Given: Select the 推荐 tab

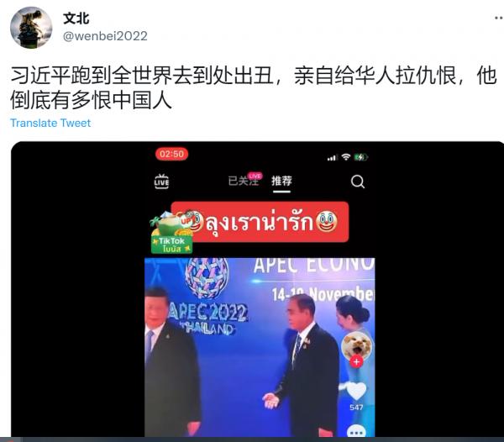Looking at the screenshot, I should 281,181.
